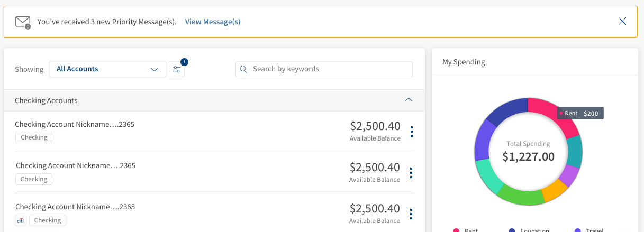The width and height of the screenshot is (644, 232).
Task: Click the Total Spending $1,227.00 amount
Action: 528,156
